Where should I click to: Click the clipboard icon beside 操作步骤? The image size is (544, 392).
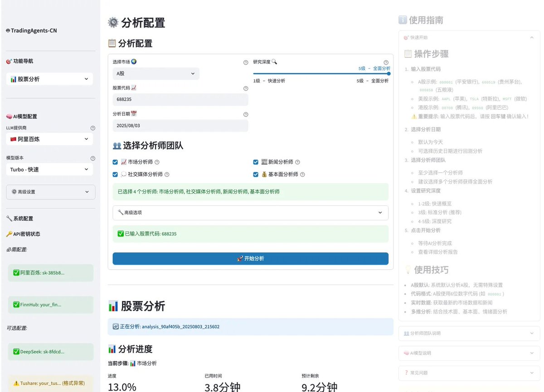408,54
